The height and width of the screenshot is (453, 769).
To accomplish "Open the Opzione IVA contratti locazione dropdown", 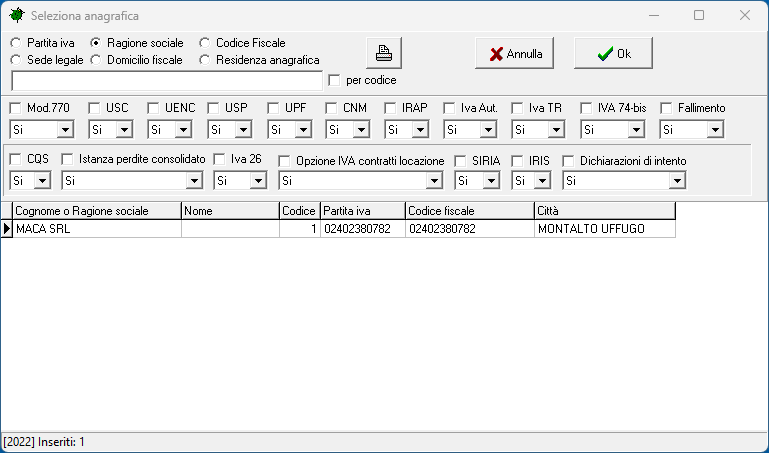I will click(x=434, y=180).
